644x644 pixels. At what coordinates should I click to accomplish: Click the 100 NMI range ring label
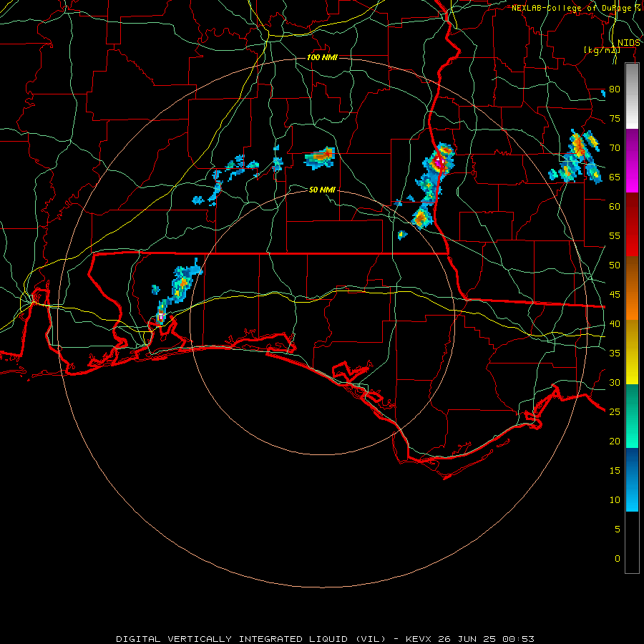(x=322, y=57)
